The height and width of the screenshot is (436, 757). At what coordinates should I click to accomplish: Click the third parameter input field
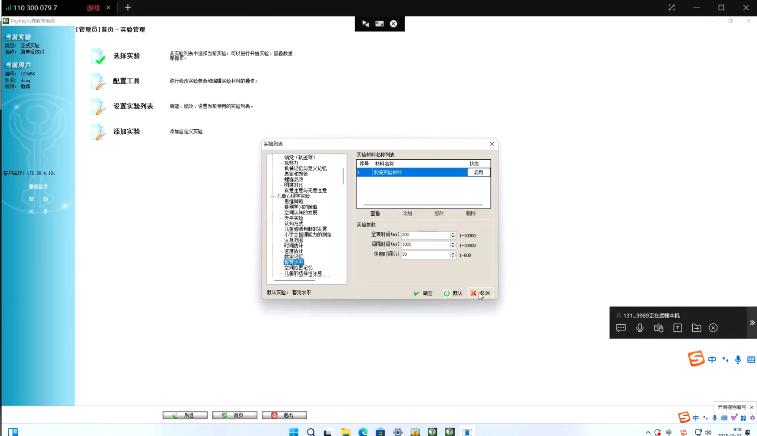pos(424,254)
